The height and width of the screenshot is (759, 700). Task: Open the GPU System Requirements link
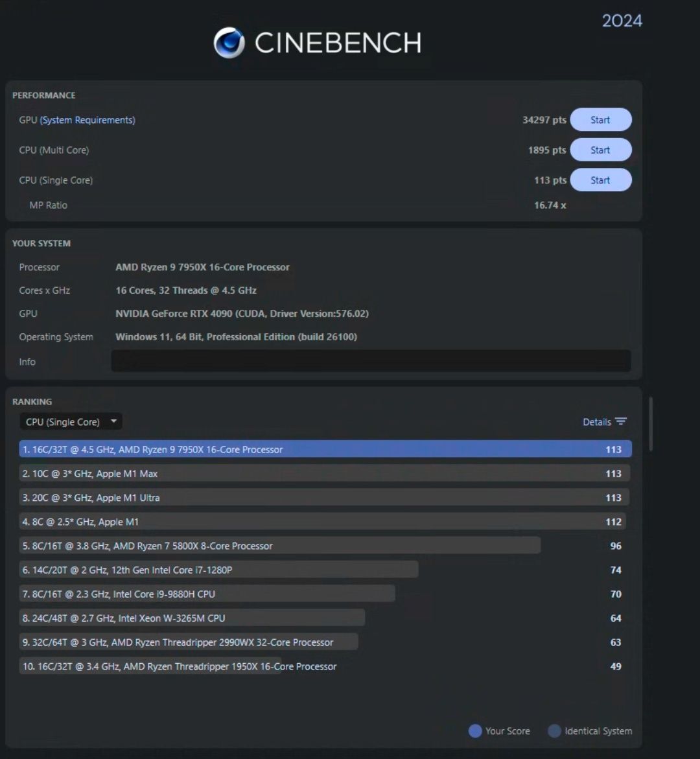87,119
